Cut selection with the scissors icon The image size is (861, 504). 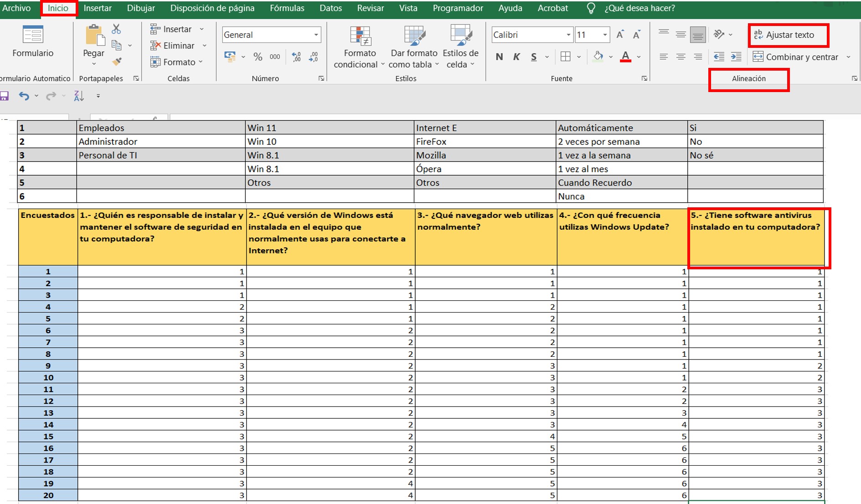[116, 29]
